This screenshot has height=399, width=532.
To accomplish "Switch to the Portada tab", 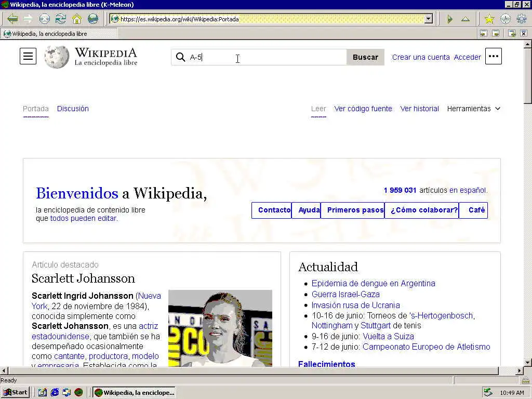I will 36,109.
